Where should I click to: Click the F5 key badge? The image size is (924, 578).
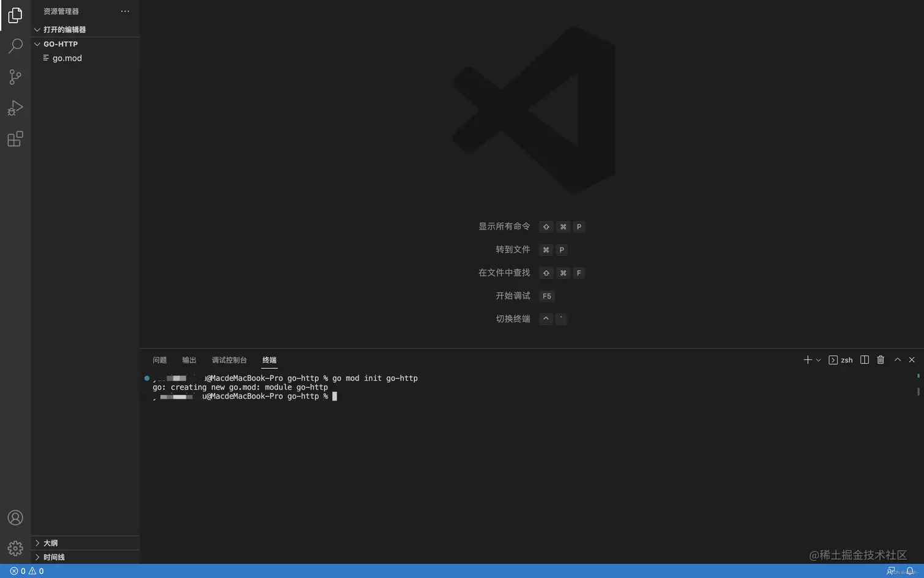point(547,296)
